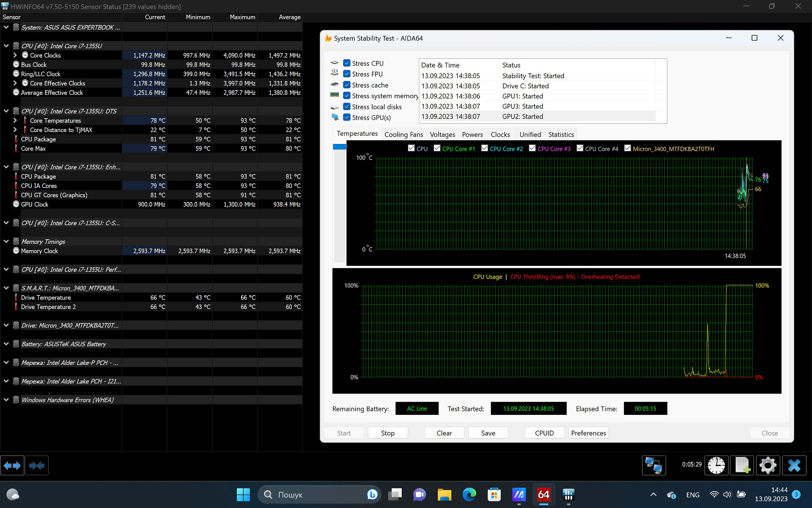Expand Core Distance to TjMAX row
812x508 pixels.
(15, 130)
